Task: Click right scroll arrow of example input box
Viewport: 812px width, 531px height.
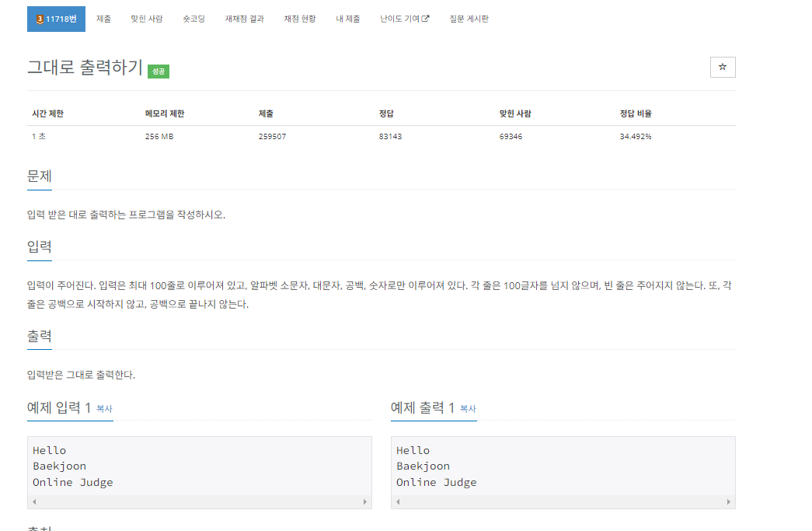Action: pyautogui.click(x=365, y=501)
